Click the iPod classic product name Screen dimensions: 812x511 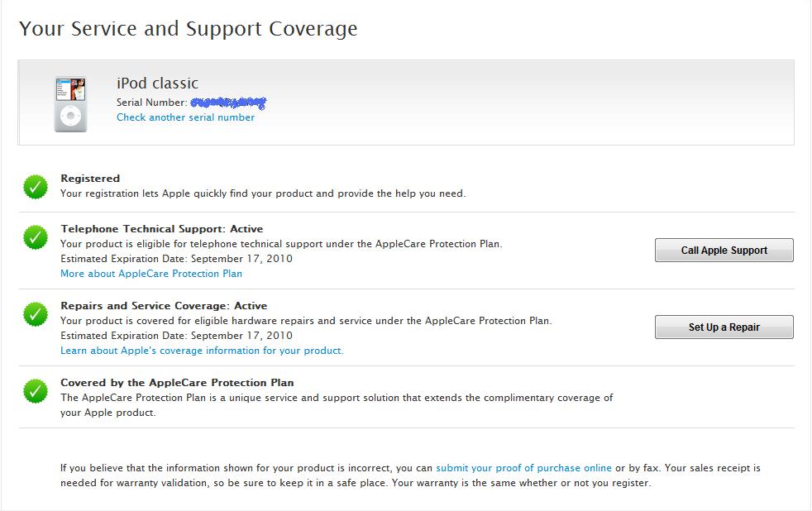(x=157, y=84)
